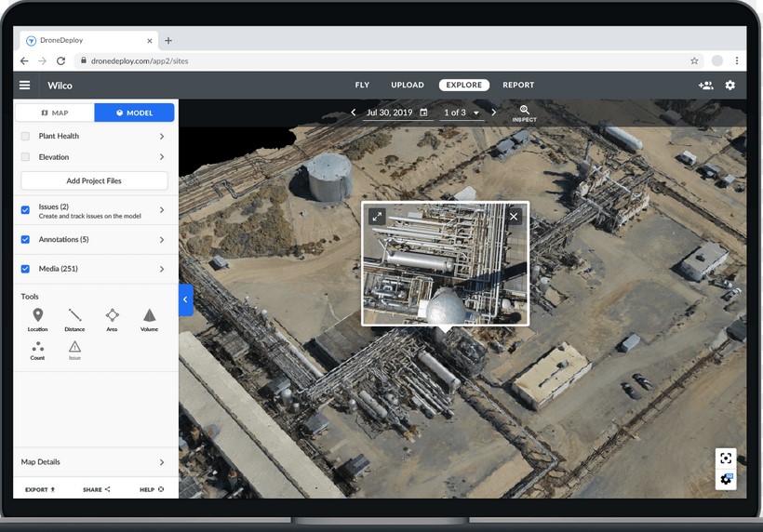
Task: Click the Map Details label
Action: click(x=40, y=462)
